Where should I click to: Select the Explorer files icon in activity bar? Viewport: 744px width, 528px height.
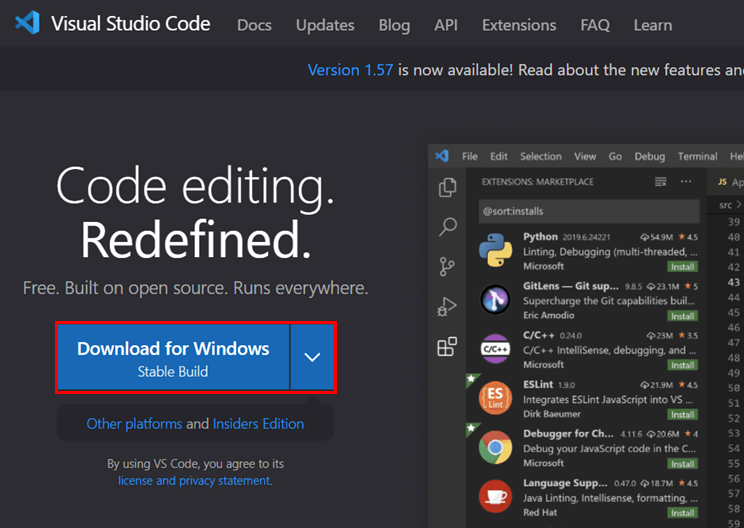pyautogui.click(x=447, y=187)
